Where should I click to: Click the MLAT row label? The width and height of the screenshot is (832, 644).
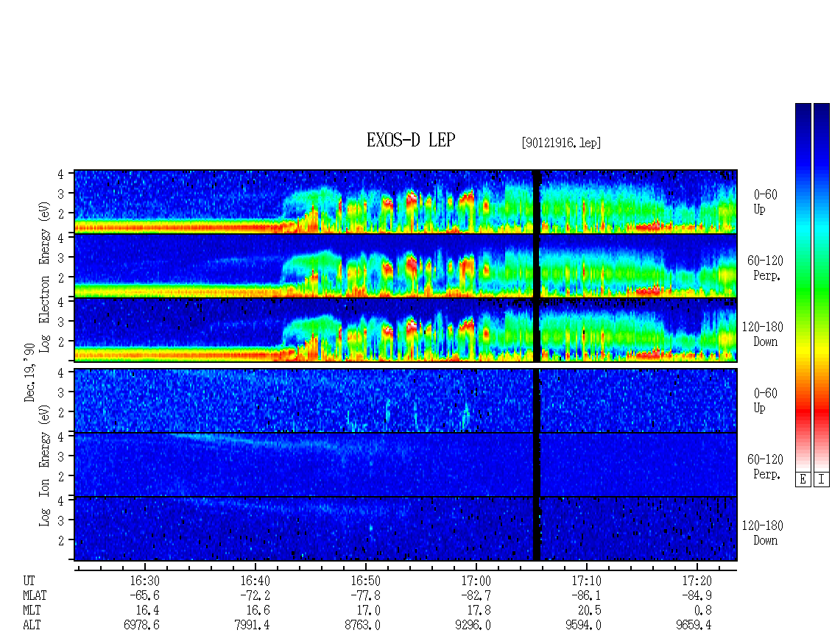tap(35, 595)
